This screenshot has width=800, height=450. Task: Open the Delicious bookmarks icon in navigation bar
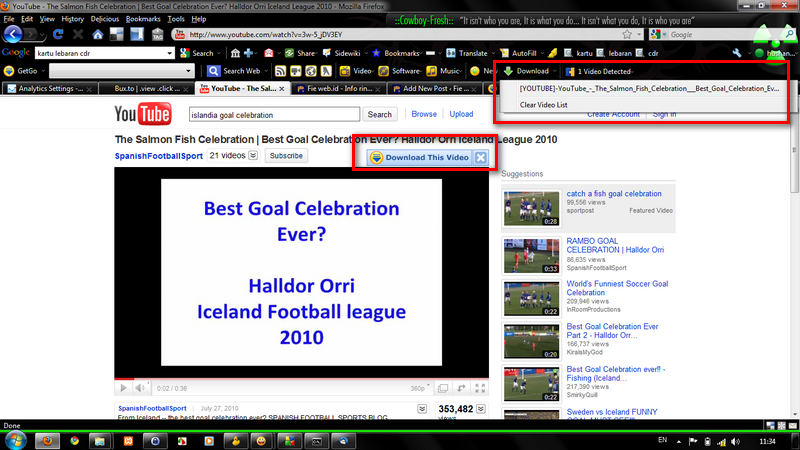(x=117, y=34)
